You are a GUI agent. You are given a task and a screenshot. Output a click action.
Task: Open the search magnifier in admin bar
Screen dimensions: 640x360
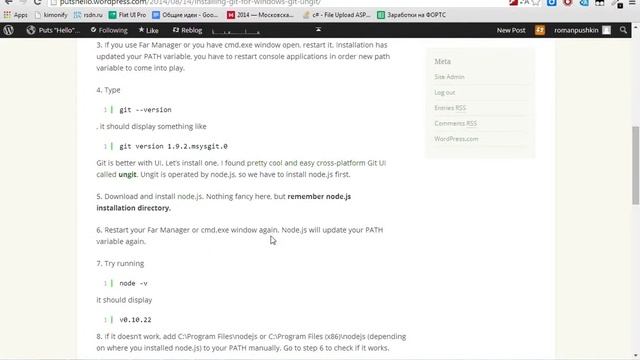click(623, 30)
